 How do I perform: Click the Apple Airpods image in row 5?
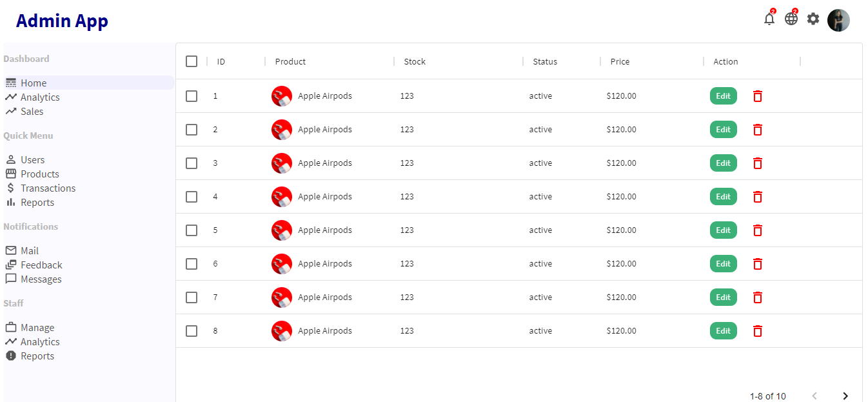282,230
